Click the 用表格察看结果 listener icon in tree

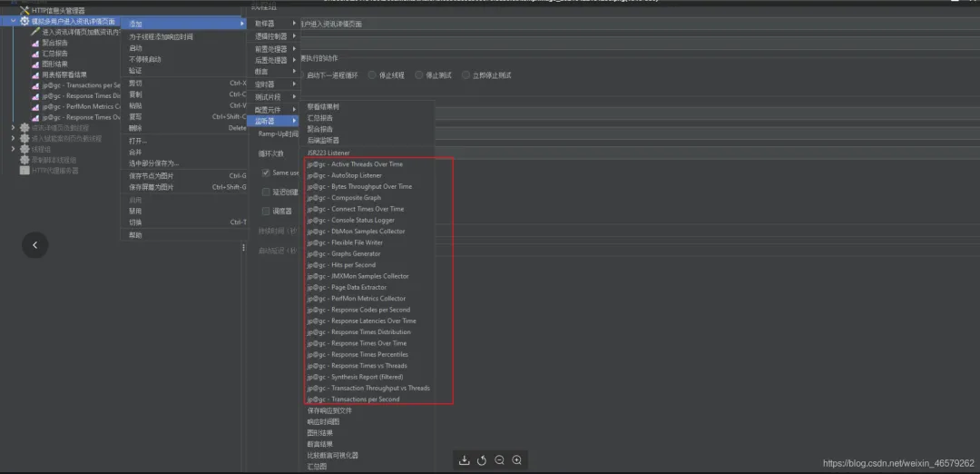pos(35,74)
